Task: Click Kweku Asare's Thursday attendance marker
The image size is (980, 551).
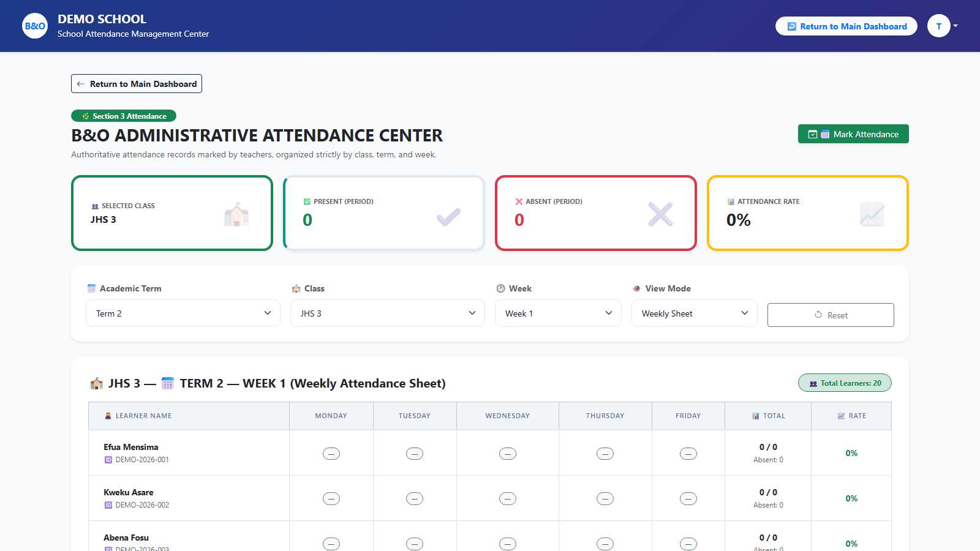Action: point(605,499)
